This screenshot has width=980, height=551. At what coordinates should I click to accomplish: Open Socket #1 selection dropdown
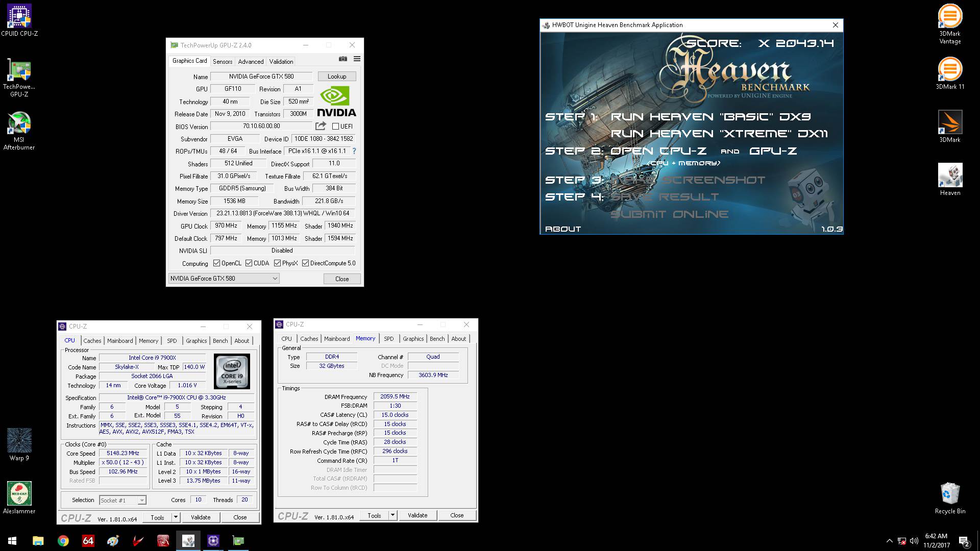pyautogui.click(x=123, y=500)
